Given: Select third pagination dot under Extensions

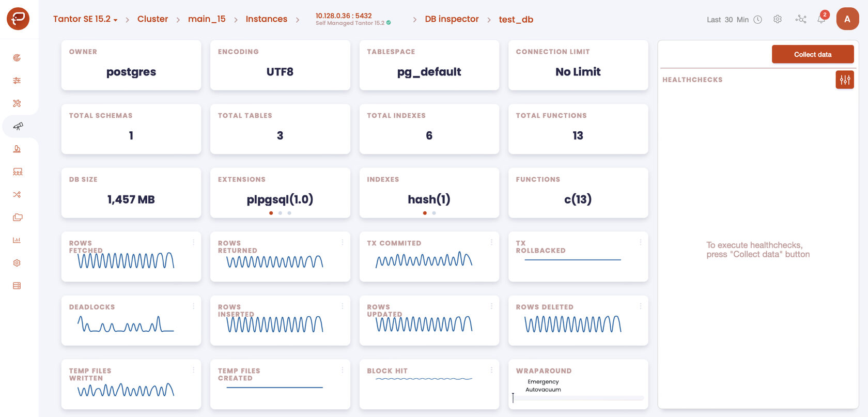Looking at the screenshot, I should click(x=289, y=213).
